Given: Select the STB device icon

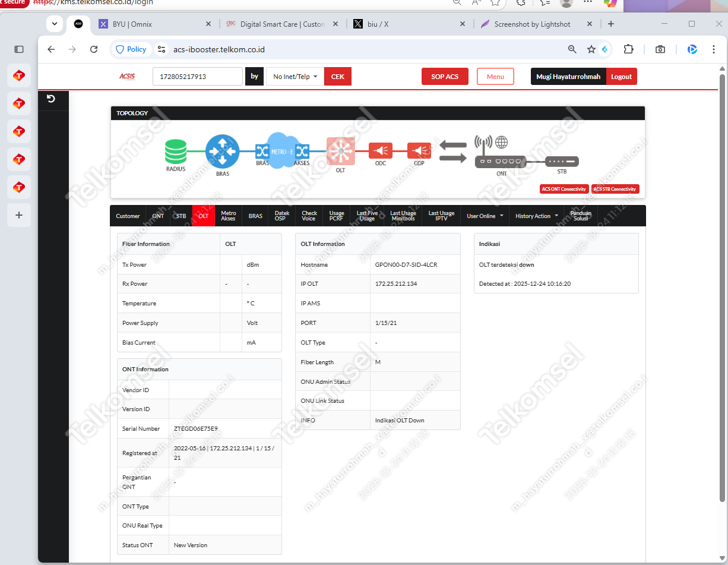Looking at the screenshot, I should [x=562, y=162].
